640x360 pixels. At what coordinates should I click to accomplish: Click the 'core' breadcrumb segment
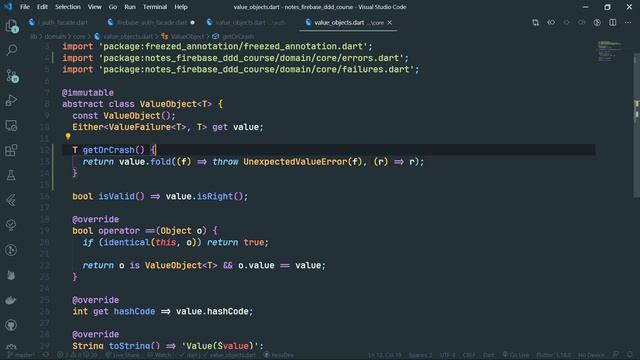(79, 36)
